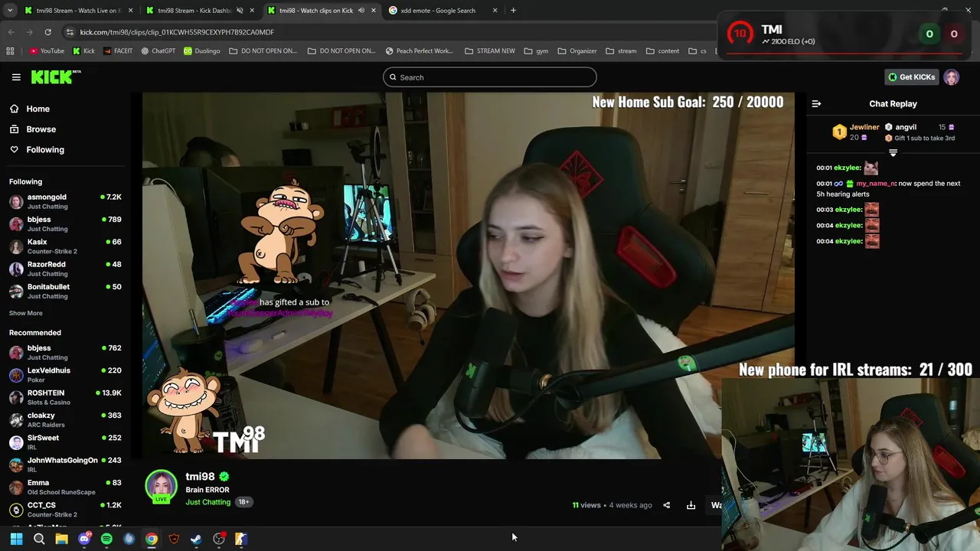Open SirSweet recommended channel
Screen dimensions: 980x551
(x=65, y=442)
